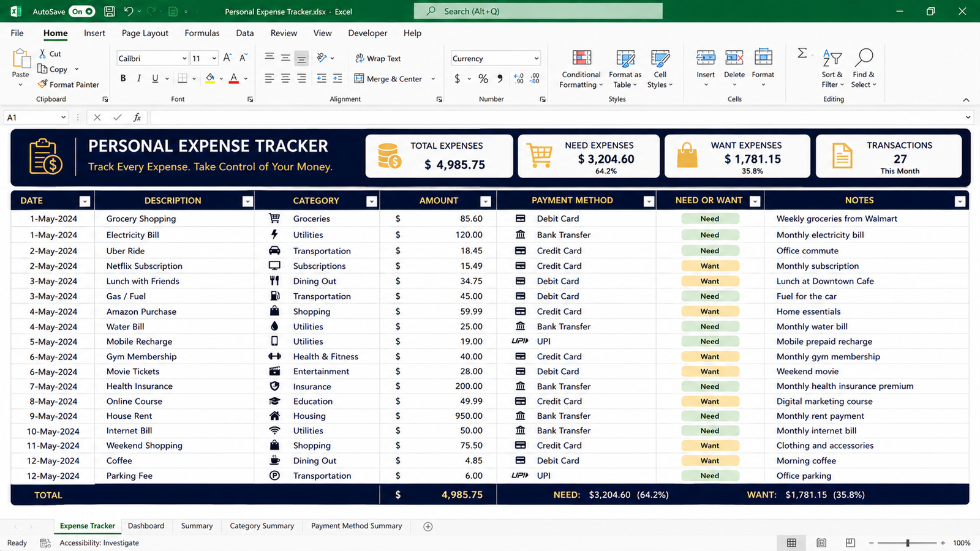Open the Category Summary sheet tab

(262, 526)
